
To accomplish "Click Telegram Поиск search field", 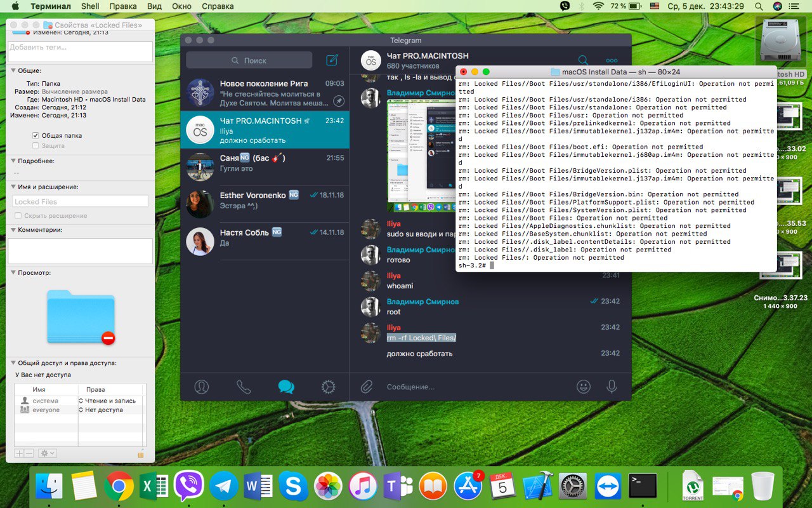I will pyautogui.click(x=249, y=60).
